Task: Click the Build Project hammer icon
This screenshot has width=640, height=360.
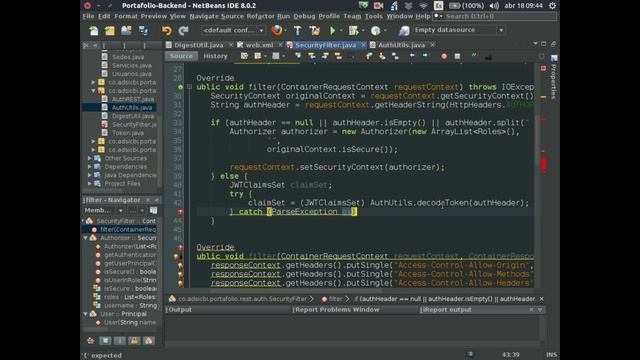Action: [x=297, y=31]
